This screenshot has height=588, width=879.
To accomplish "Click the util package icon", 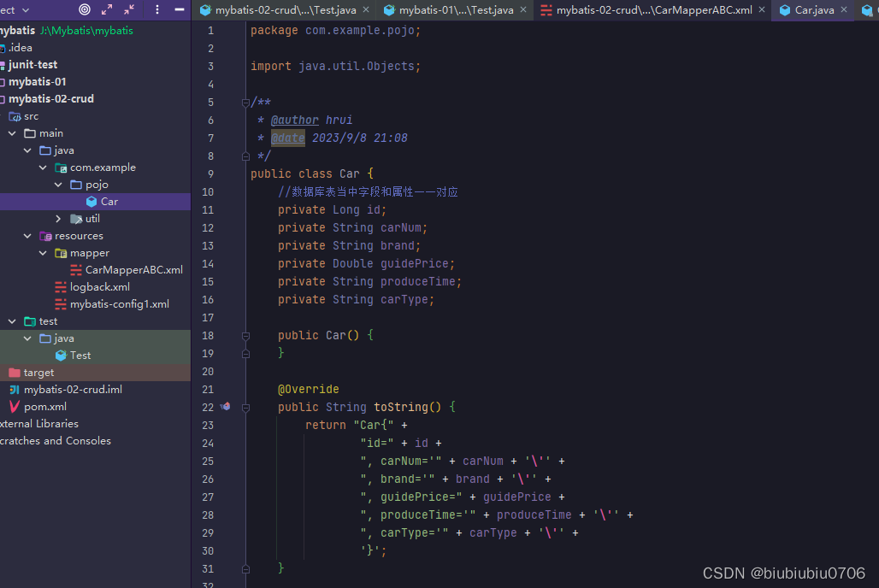I will (x=76, y=219).
